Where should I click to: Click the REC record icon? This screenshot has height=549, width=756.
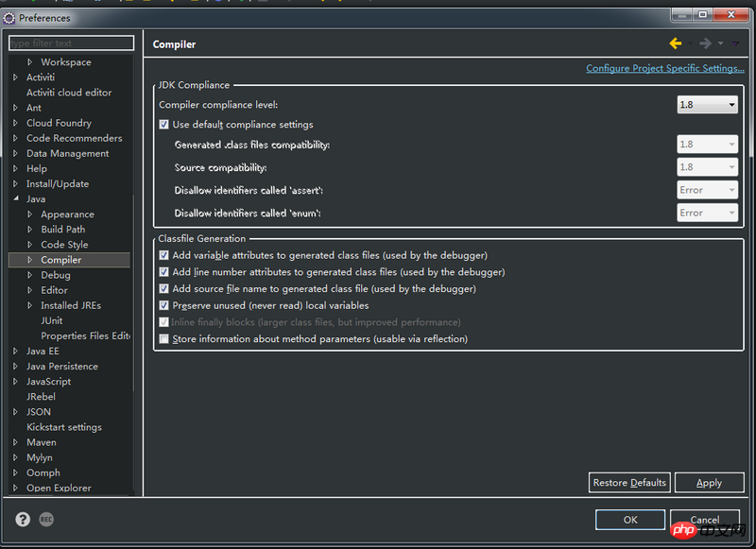point(46,519)
